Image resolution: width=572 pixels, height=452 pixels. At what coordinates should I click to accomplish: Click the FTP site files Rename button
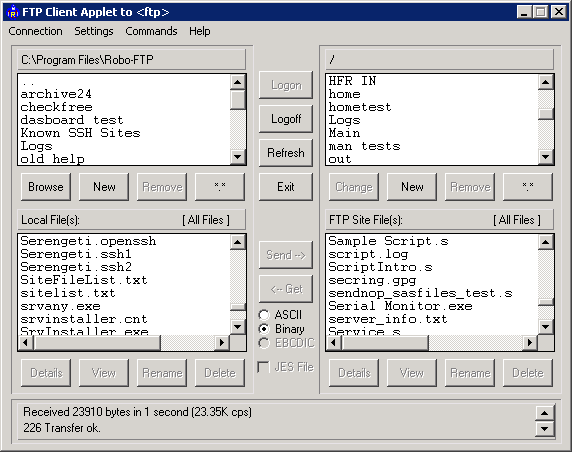coord(470,373)
